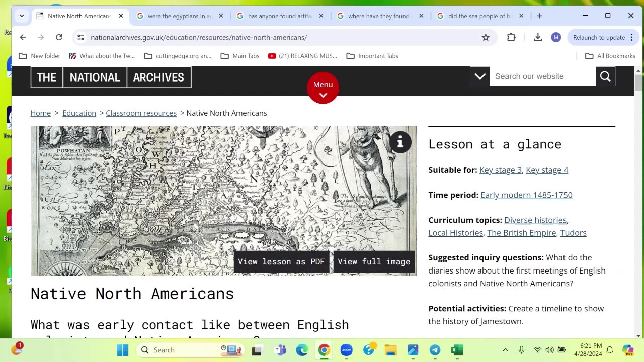Click The National Archives logo
The width and height of the screenshot is (644, 362).
tap(111, 77)
